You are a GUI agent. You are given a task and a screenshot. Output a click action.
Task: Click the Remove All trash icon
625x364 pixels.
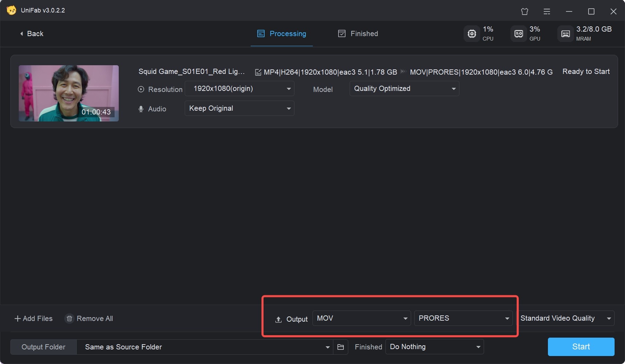click(69, 319)
